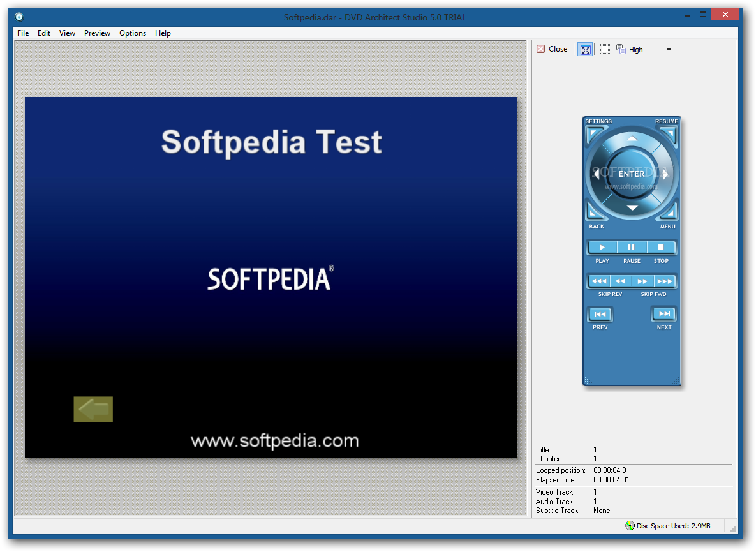This screenshot has height=552, width=756.
Task: Click the Looped position value 00:00:04:01
Action: 611,470
